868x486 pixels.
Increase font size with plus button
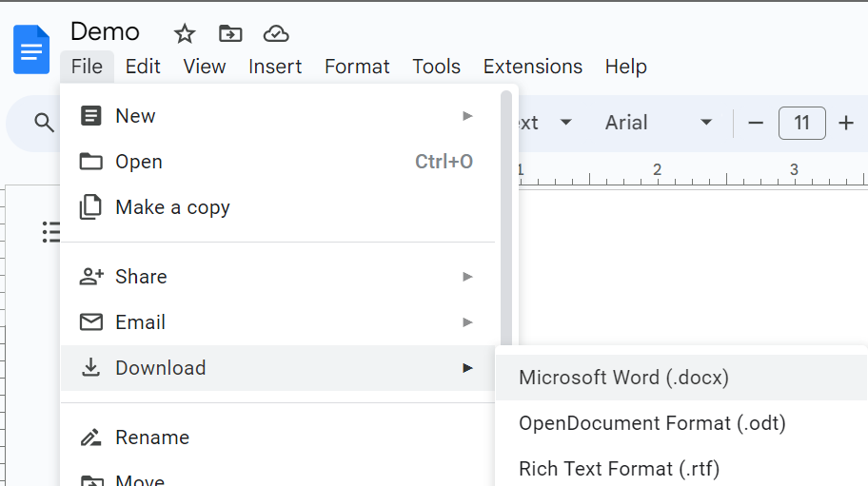(845, 123)
